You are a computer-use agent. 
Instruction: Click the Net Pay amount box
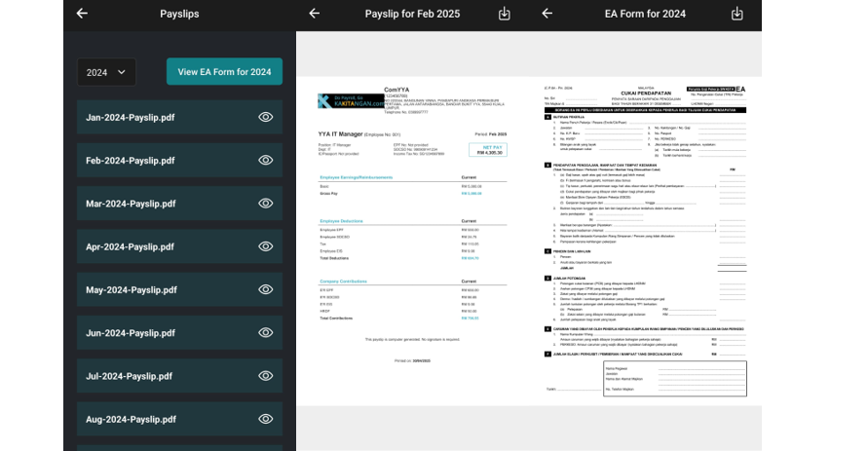click(x=487, y=149)
